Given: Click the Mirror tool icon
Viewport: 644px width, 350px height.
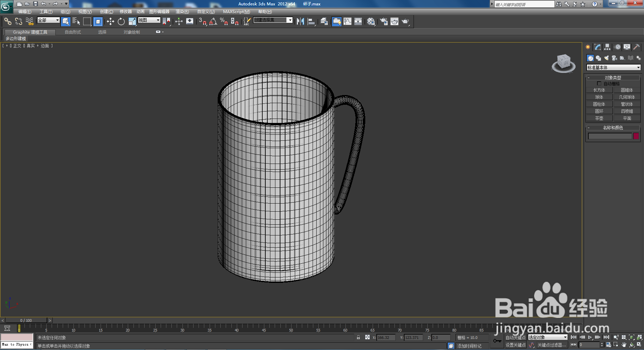Looking at the screenshot, I should coord(300,21).
